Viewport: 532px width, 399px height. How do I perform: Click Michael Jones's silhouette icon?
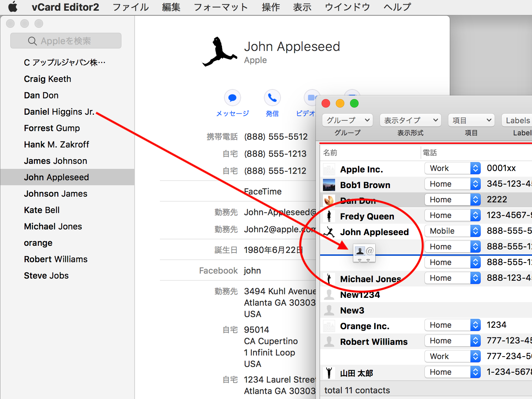coord(329,279)
